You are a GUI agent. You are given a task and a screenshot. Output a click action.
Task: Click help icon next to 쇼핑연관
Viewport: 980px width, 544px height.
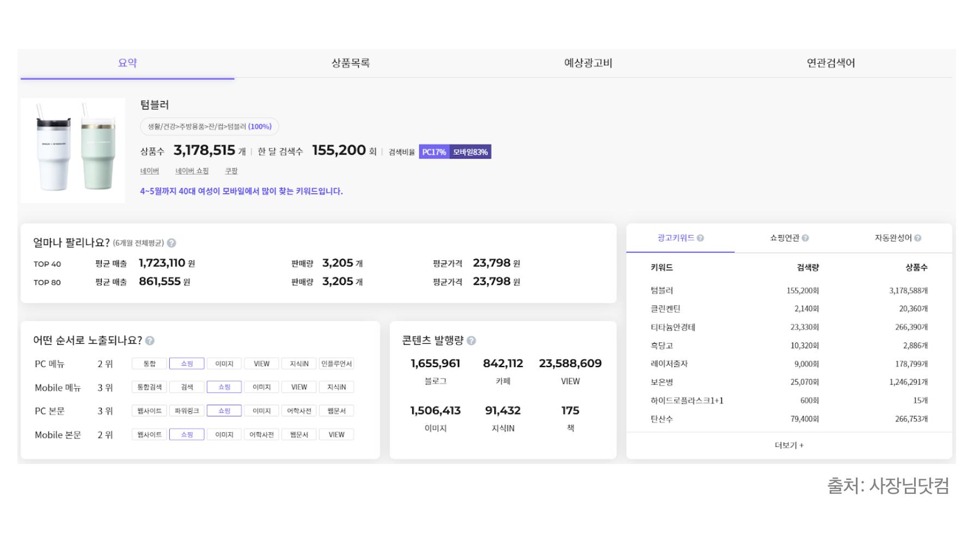tap(805, 238)
